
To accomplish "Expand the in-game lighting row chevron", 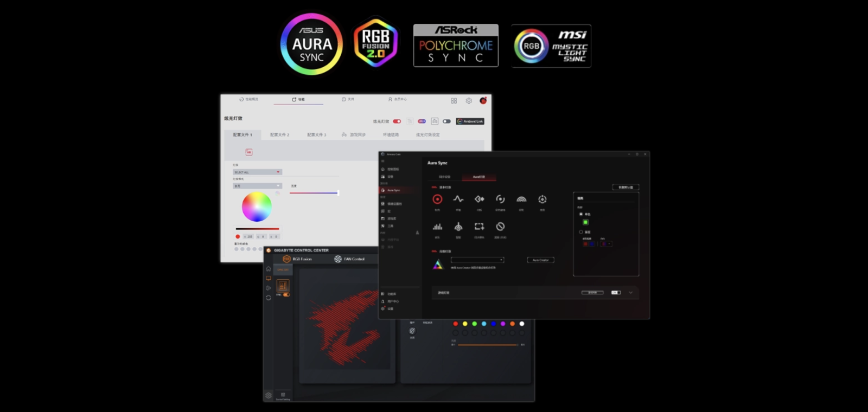I will [x=630, y=293].
